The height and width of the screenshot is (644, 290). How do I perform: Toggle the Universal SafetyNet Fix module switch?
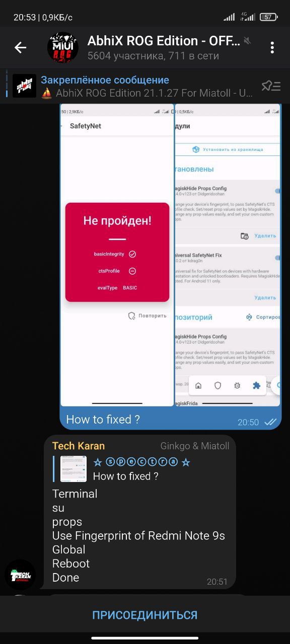tap(277, 257)
